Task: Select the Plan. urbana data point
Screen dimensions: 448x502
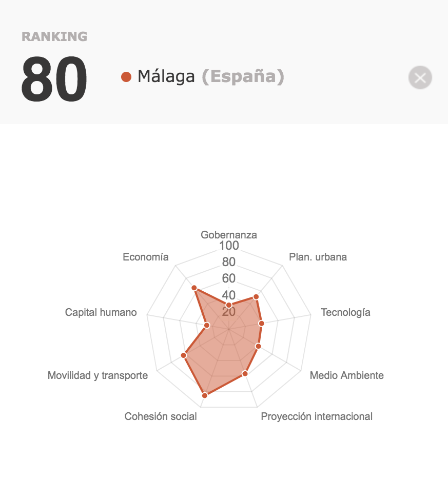Action: coord(256,297)
